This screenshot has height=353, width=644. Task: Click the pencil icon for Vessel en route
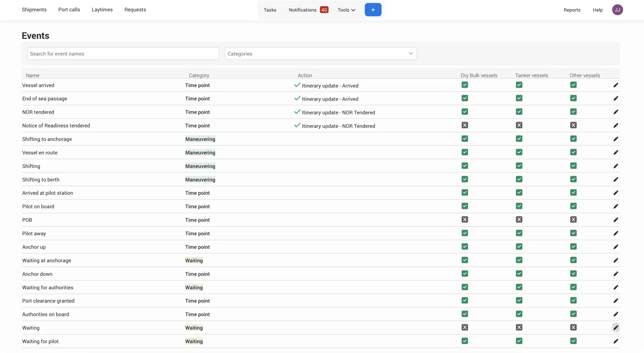coord(616,153)
